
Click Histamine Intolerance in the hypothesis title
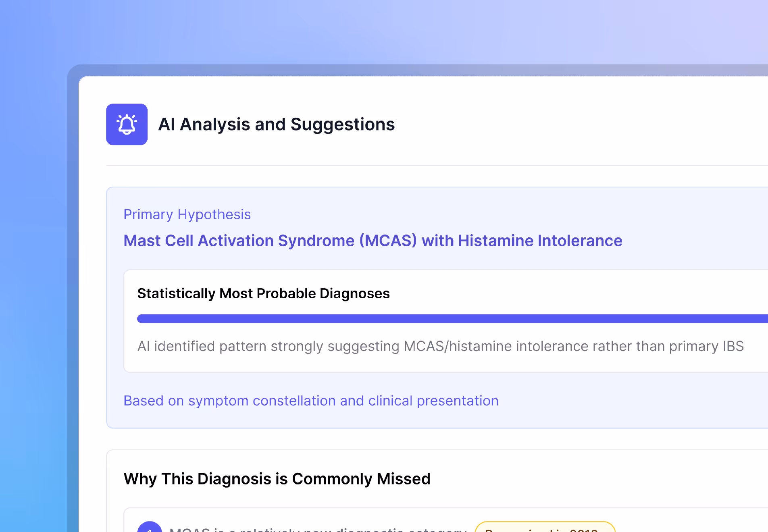[x=540, y=241]
